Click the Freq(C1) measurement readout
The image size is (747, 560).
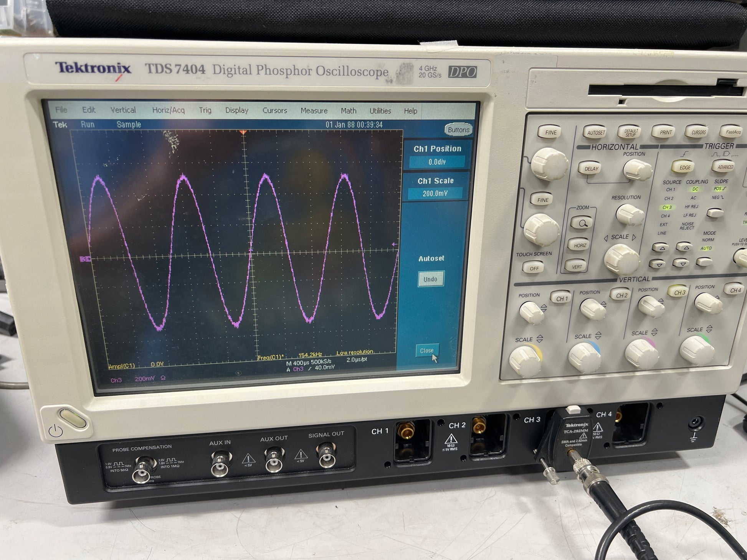click(x=290, y=356)
